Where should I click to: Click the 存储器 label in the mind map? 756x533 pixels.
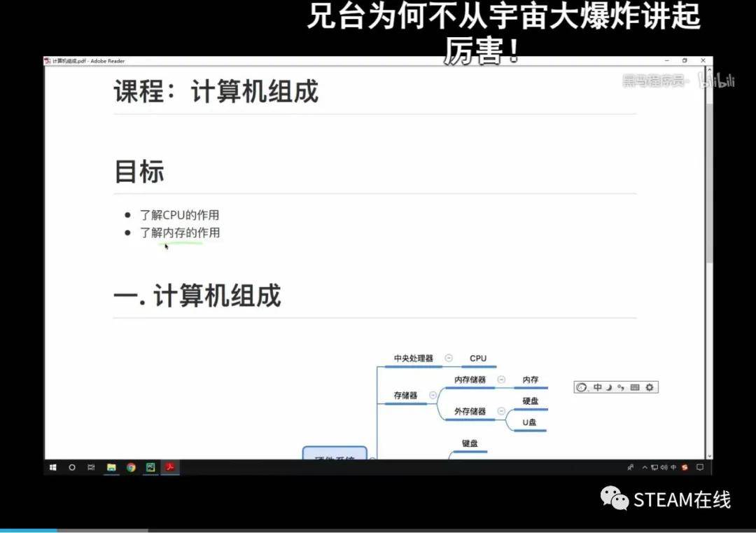405,396
